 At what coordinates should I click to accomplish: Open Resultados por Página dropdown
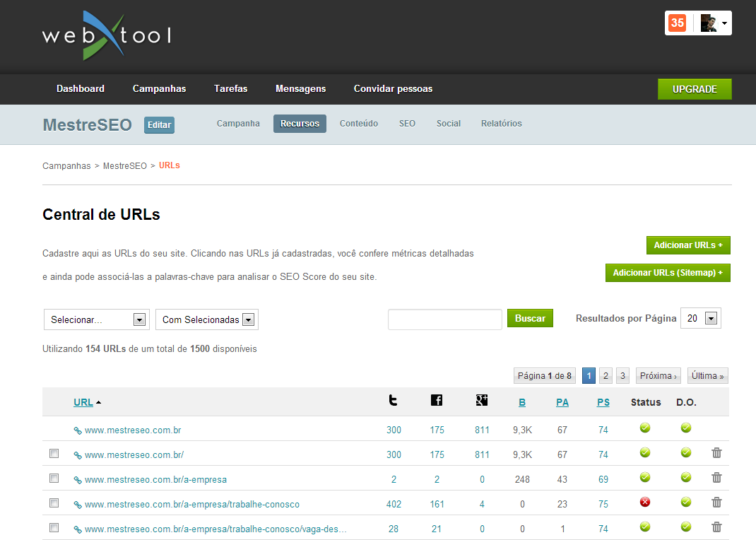[x=701, y=319]
